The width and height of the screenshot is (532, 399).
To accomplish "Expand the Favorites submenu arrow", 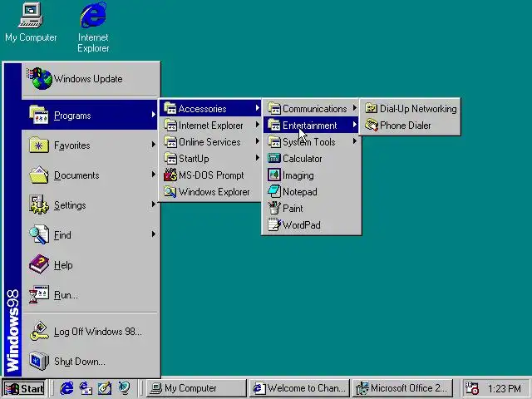I will 153,145.
